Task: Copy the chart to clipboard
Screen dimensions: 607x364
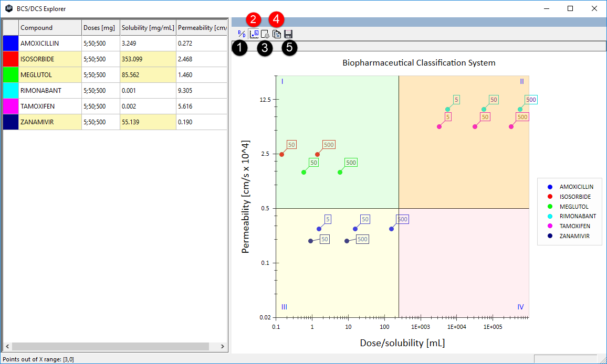Action: pos(276,34)
